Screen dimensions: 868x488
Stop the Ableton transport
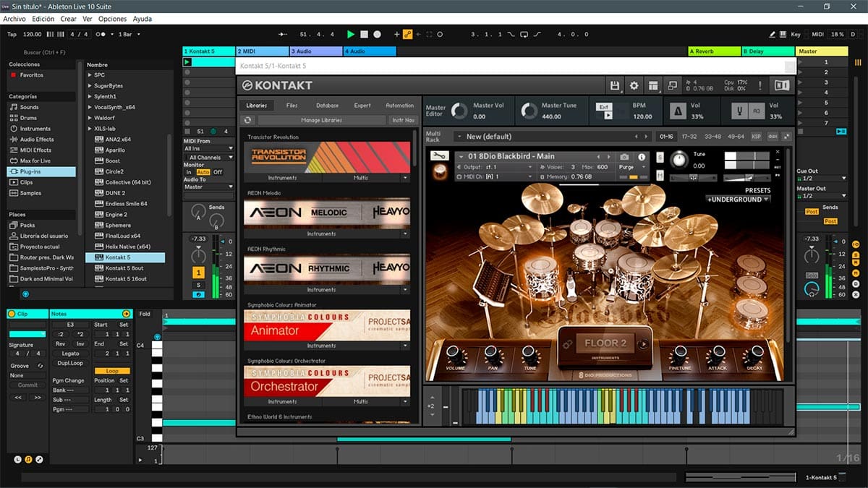point(365,34)
